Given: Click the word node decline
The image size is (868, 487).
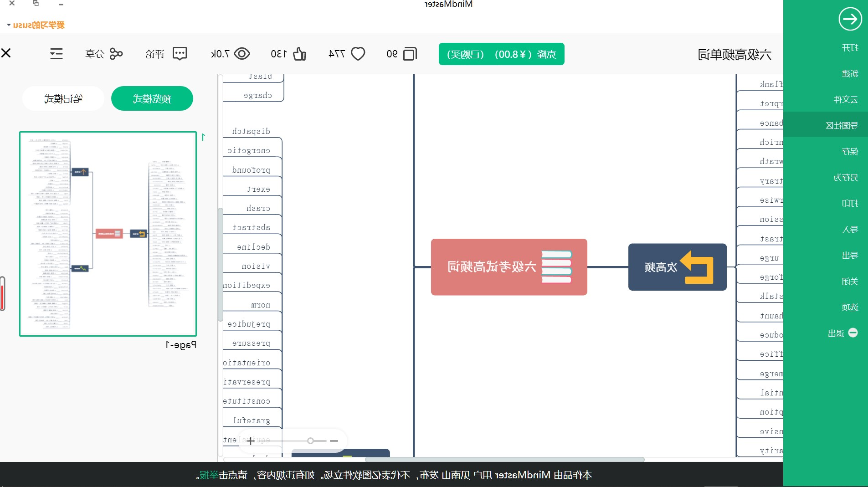Looking at the screenshot, I should (x=253, y=247).
